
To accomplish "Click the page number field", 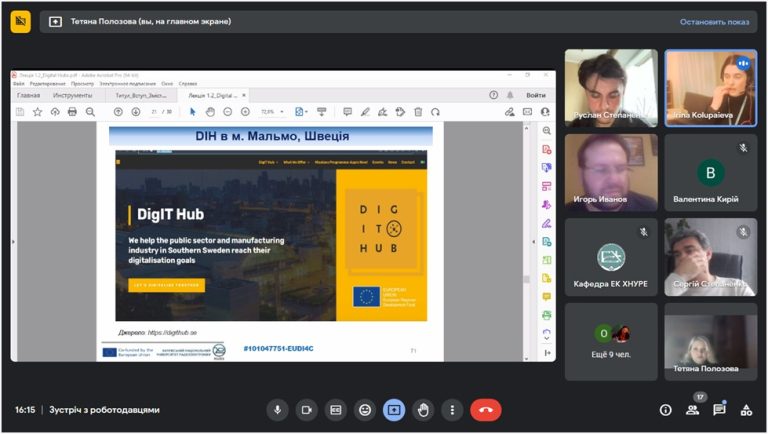I will 154,112.
